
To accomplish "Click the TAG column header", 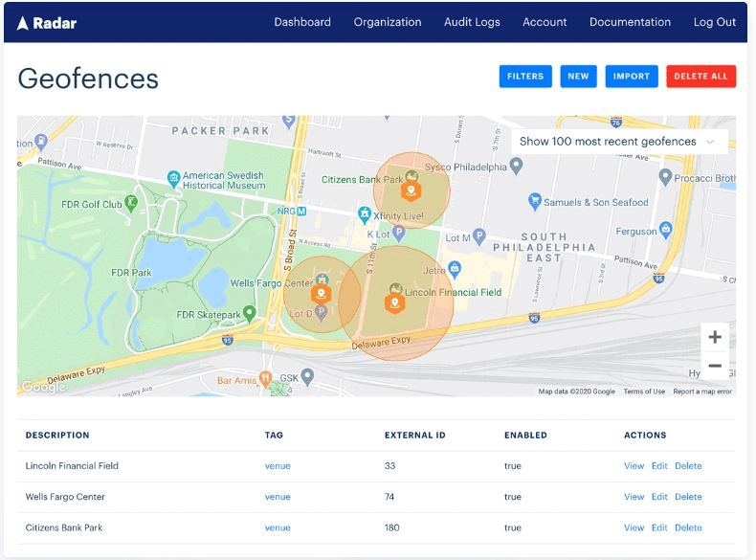I will pos(274,435).
